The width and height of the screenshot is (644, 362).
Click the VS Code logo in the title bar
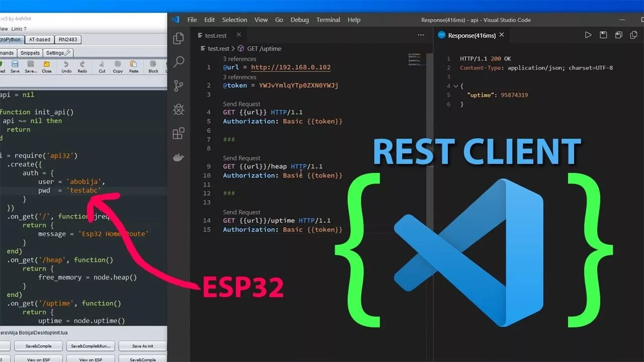tap(175, 20)
